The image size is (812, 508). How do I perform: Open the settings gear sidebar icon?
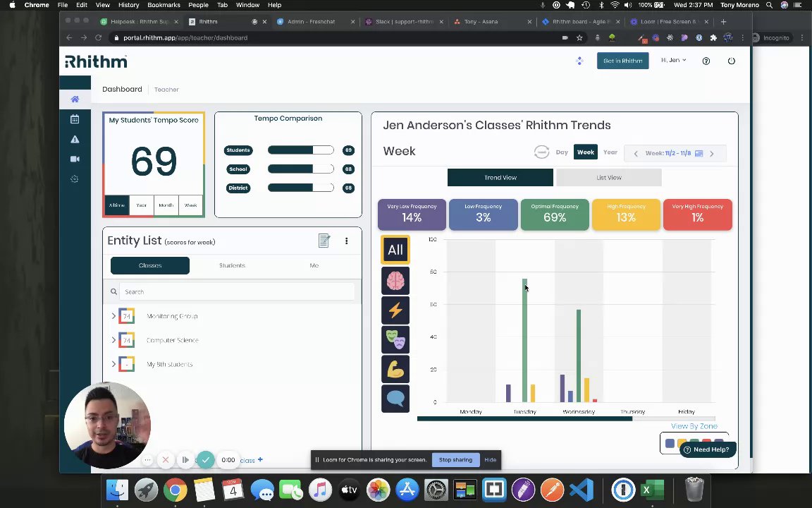click(x=75, y=179)
